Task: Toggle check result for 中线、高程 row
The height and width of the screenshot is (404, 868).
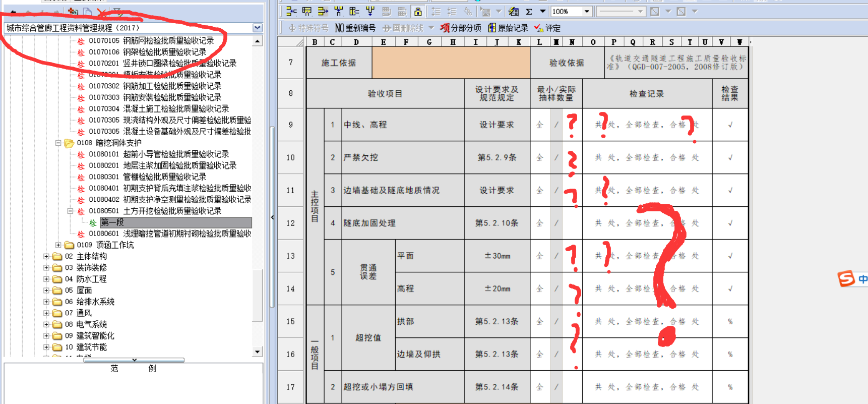Action: click(730, 125)
